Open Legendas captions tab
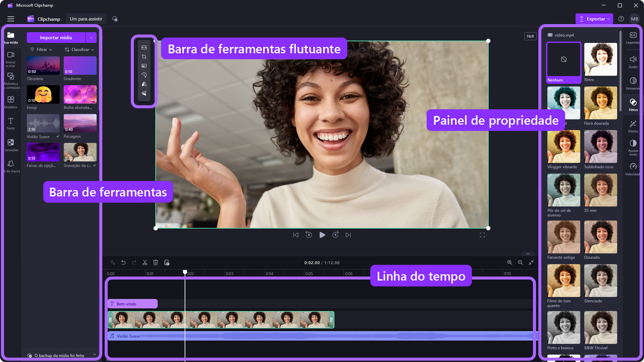644x362 pixels. (633, 38)
